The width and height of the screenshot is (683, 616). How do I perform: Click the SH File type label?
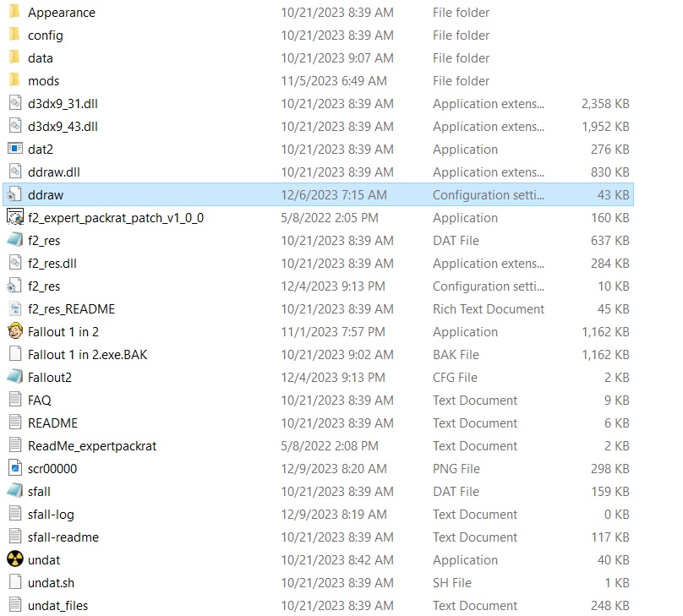point(451,582)
